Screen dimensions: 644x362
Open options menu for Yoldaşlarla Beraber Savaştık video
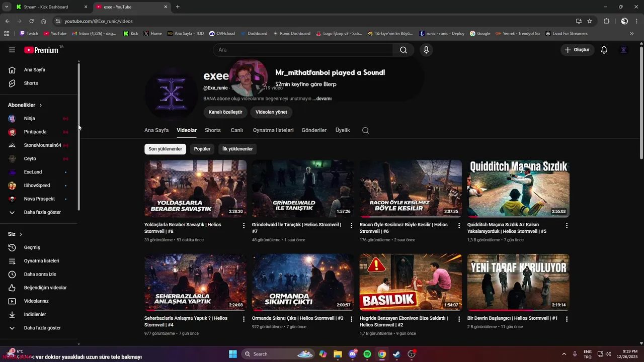coord(244,226)
